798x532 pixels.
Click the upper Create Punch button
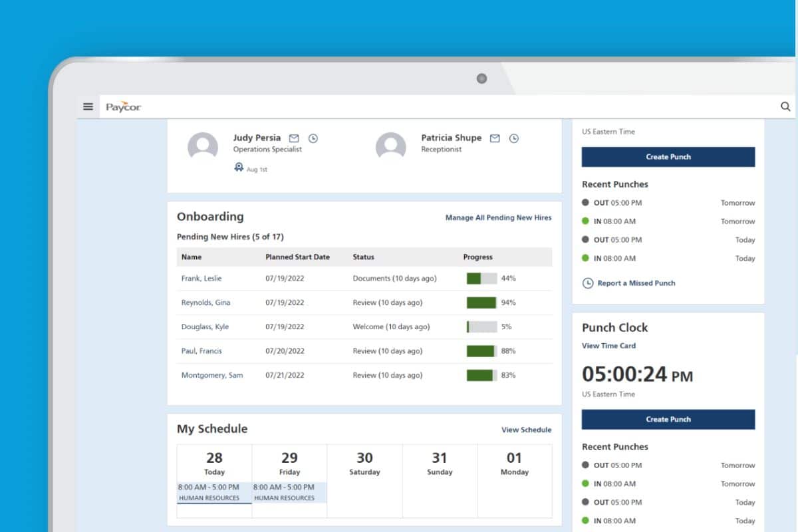pyautogui.click(x=668, y=157)
